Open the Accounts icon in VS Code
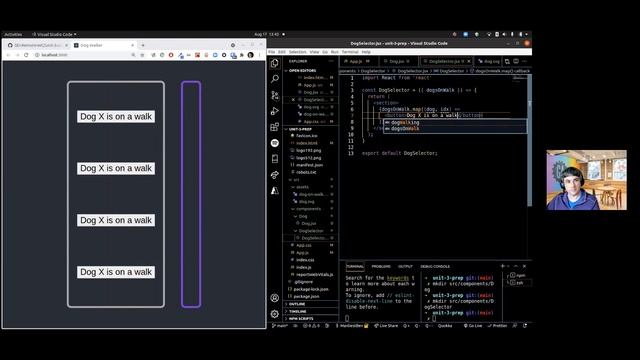This screenshot has width=640, height=360. pos(275,298)
